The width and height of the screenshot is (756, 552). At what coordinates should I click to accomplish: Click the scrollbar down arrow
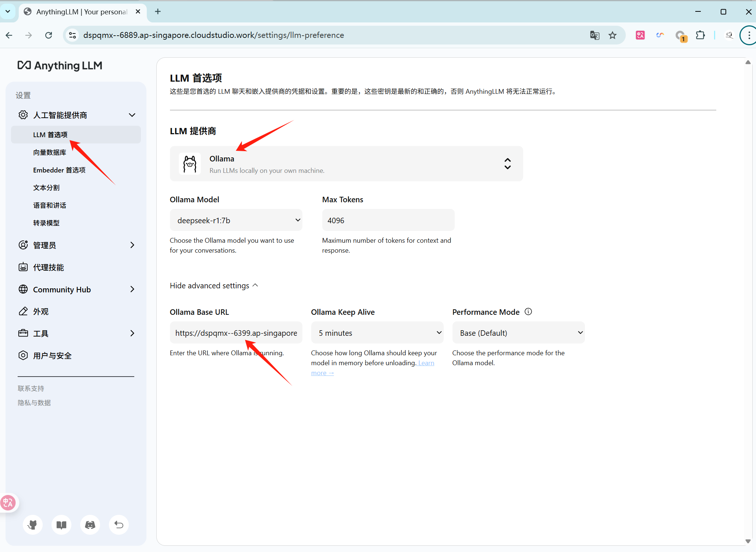(x=748, y=541)
